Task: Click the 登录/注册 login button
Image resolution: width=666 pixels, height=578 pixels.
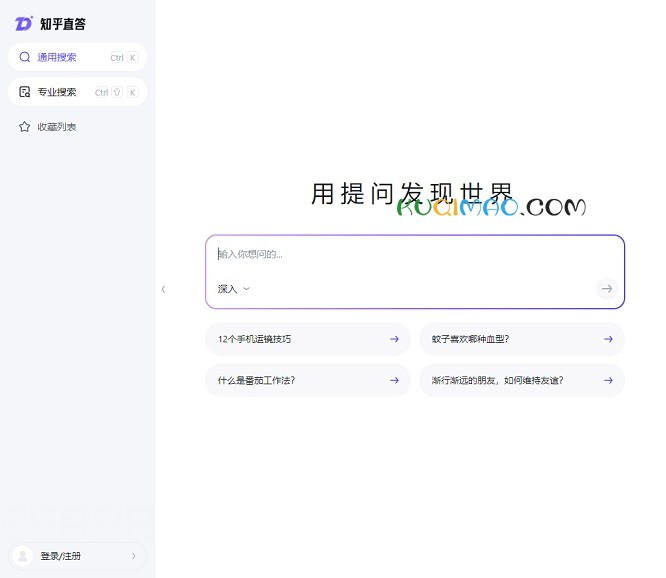Action: tap(77, 556)
